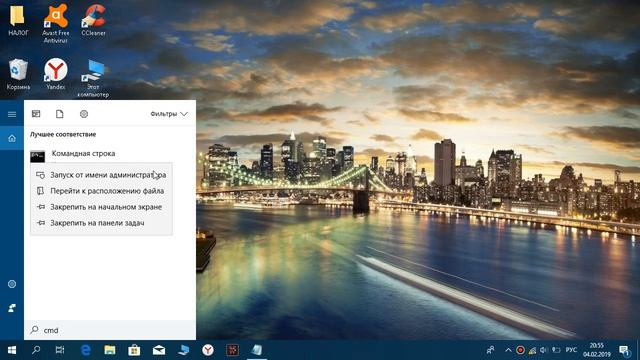Launch Yandex browser desktop icon

point(56,74)
